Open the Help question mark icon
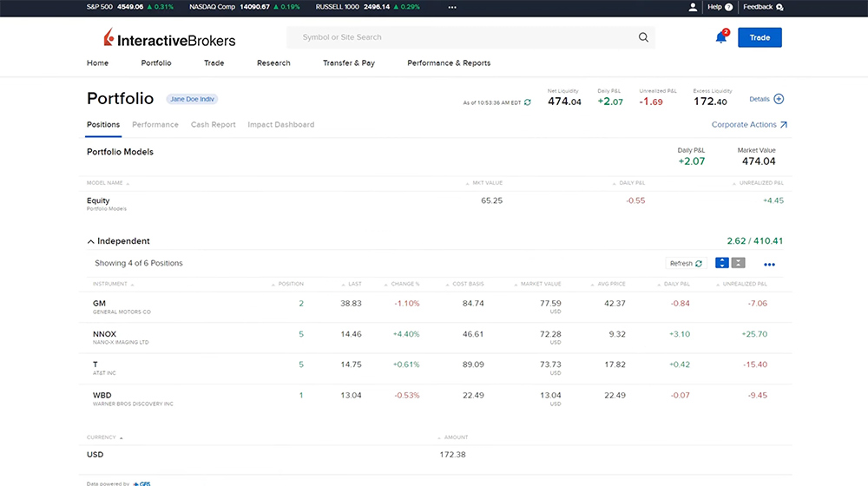Image resolution: width=868 pixels, height=486 pixels. pyautogui.click(x=728, y=7)
